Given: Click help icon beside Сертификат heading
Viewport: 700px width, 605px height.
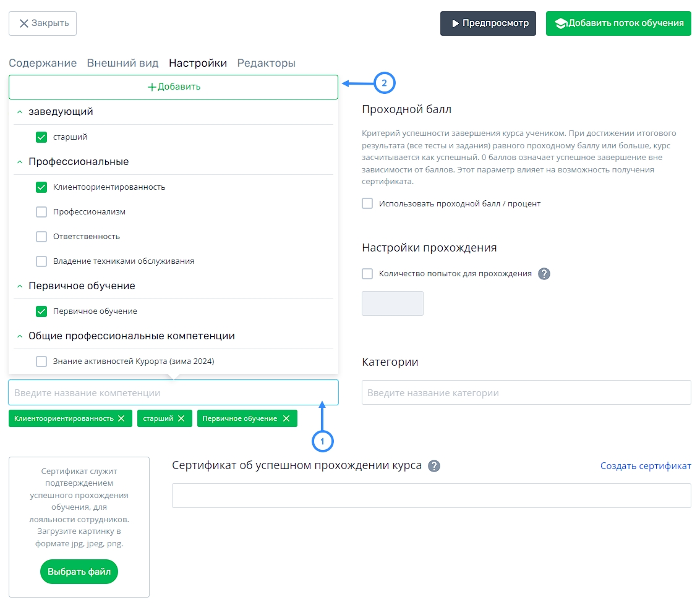Looking at the screenshot, I should (434, 466).
